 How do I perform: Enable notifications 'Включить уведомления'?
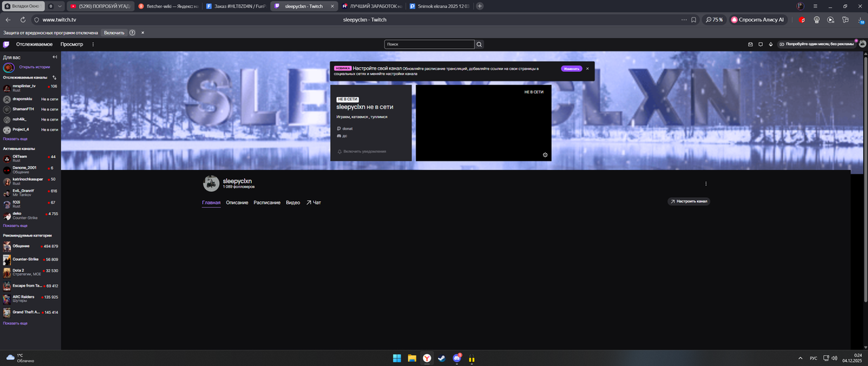pos(361,151)
